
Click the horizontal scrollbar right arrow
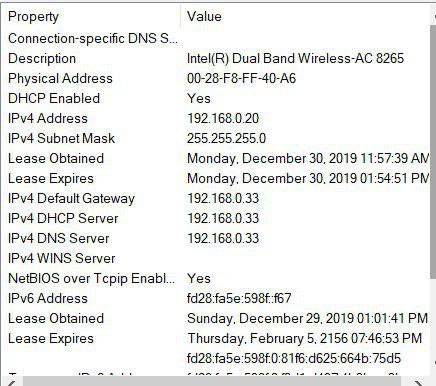417,382
